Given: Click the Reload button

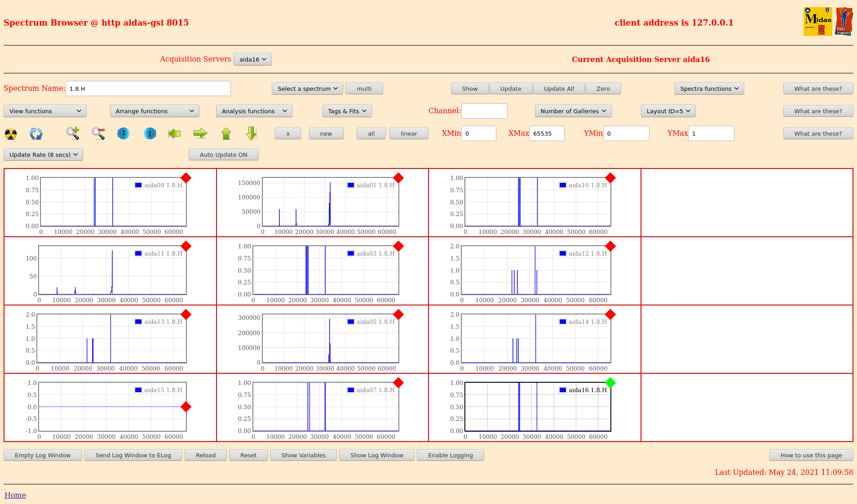Looking at the screenshot, I should [206, 455].
